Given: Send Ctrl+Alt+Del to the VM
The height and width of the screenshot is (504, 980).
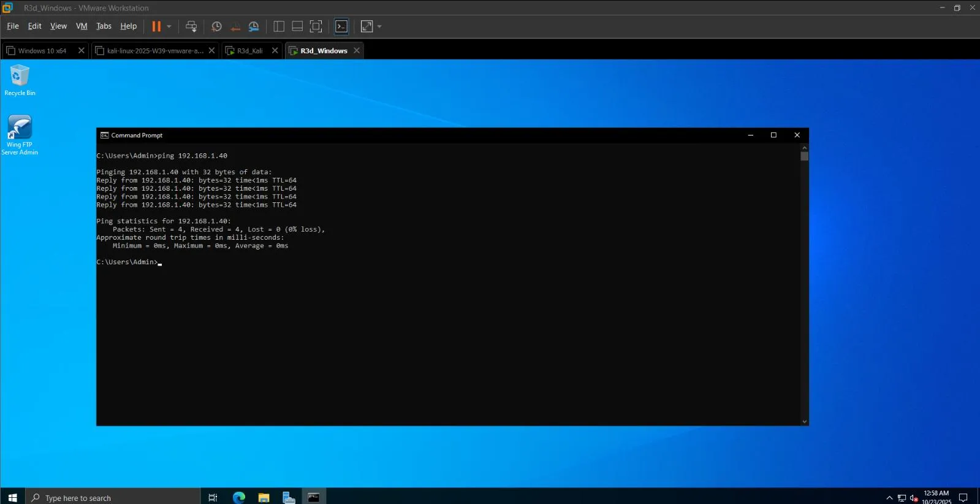Looking at the screenshot, I should [191, 26].
